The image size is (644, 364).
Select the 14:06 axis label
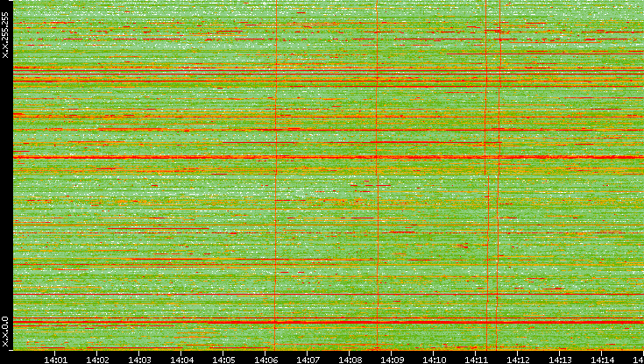pyautogui.click(x=265, y=360)
